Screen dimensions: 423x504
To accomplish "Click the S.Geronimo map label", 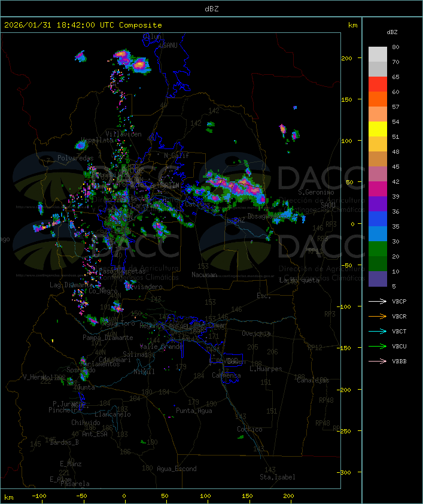I will click(x=316, y=192).
